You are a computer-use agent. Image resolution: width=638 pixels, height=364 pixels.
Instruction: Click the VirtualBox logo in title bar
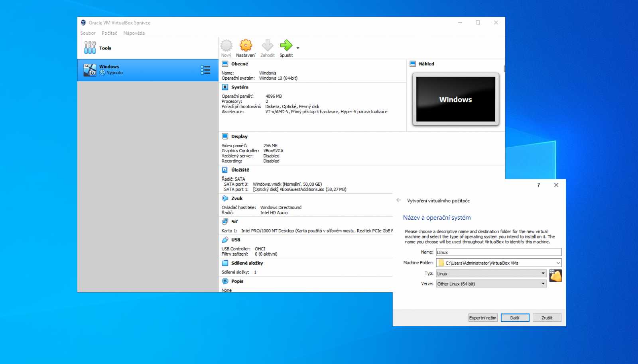[83, 23]
